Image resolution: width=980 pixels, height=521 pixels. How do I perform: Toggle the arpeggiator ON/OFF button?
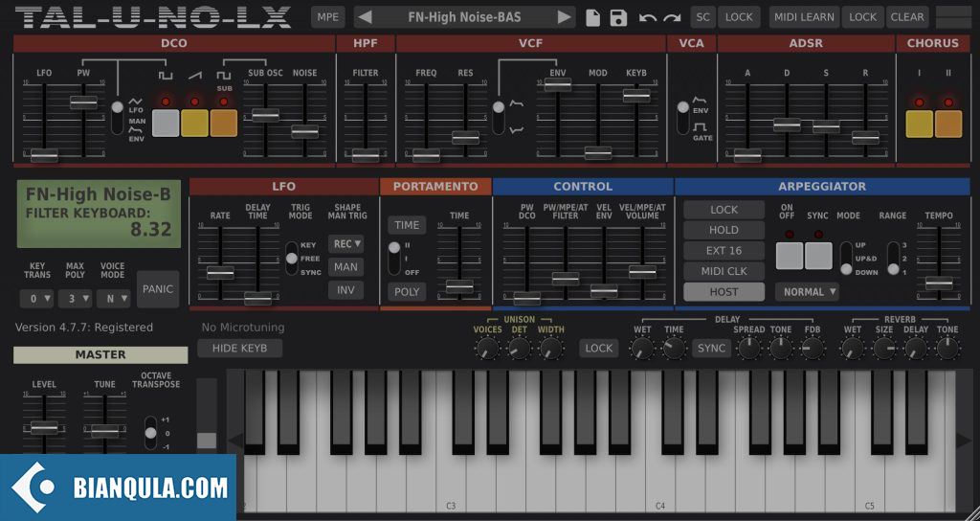coord(790,256)
